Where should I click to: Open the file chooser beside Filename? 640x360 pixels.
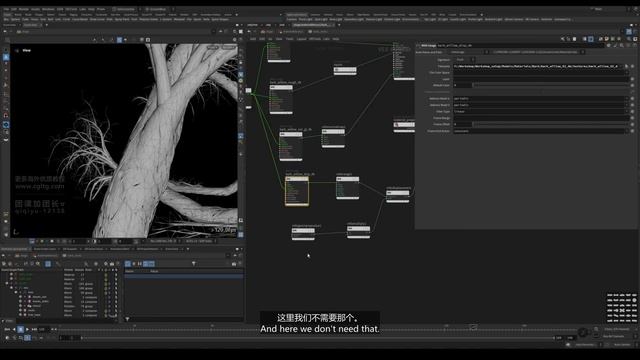[627, 66]
